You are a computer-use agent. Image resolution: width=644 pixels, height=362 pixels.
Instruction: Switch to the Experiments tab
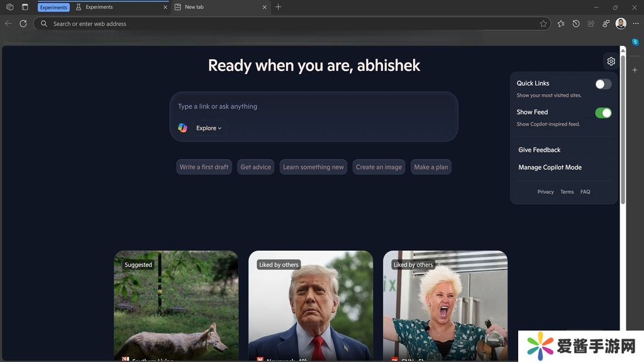tap(119, 7)
